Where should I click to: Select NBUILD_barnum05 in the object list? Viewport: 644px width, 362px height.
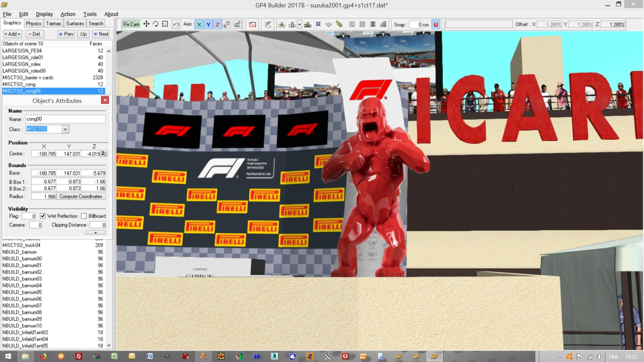tap(54, 292)
